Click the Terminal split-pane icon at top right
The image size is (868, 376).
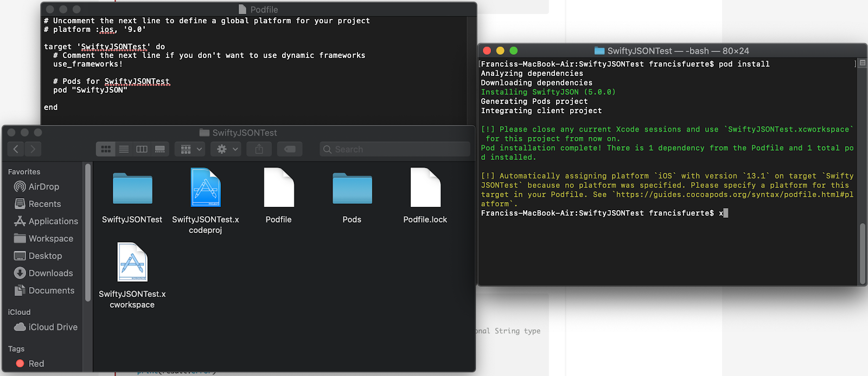click(x=863, y=63)
